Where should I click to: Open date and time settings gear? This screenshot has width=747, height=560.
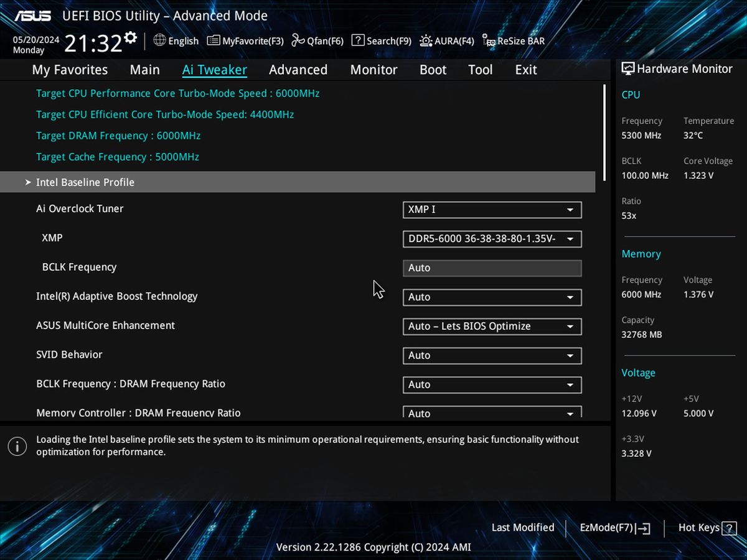pos(130,38)
